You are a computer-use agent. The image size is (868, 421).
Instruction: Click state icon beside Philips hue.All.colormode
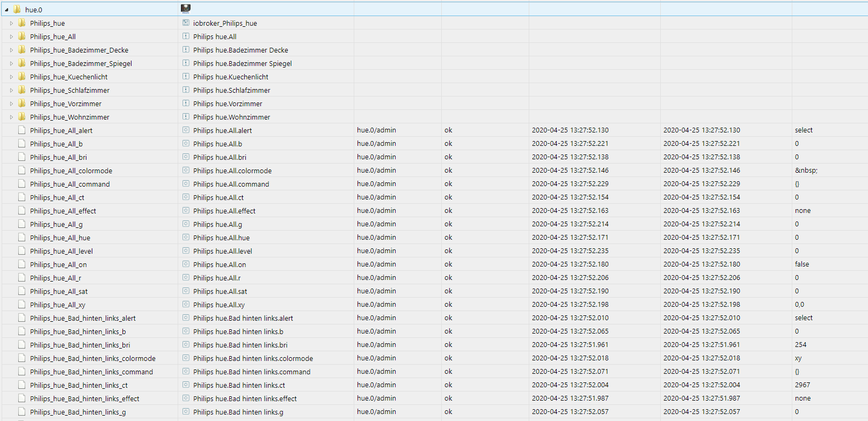coord(186,170)
